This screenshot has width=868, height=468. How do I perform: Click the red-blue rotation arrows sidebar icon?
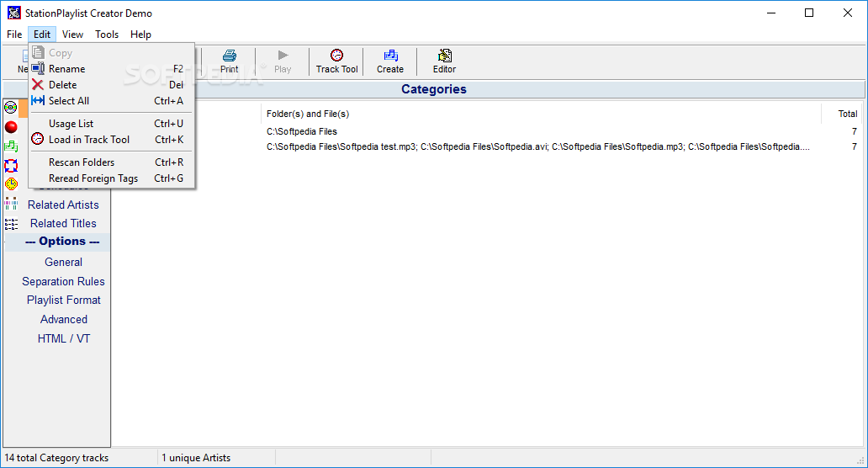click(11, 166)
